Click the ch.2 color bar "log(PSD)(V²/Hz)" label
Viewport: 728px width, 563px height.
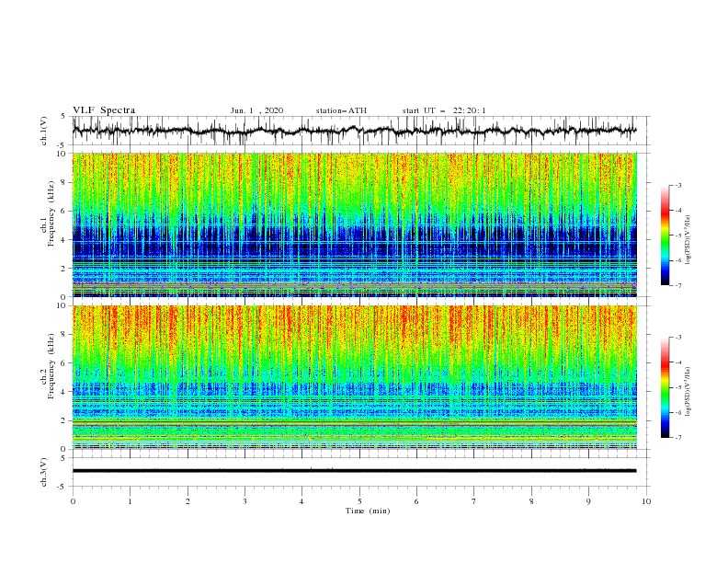point(688,391)
